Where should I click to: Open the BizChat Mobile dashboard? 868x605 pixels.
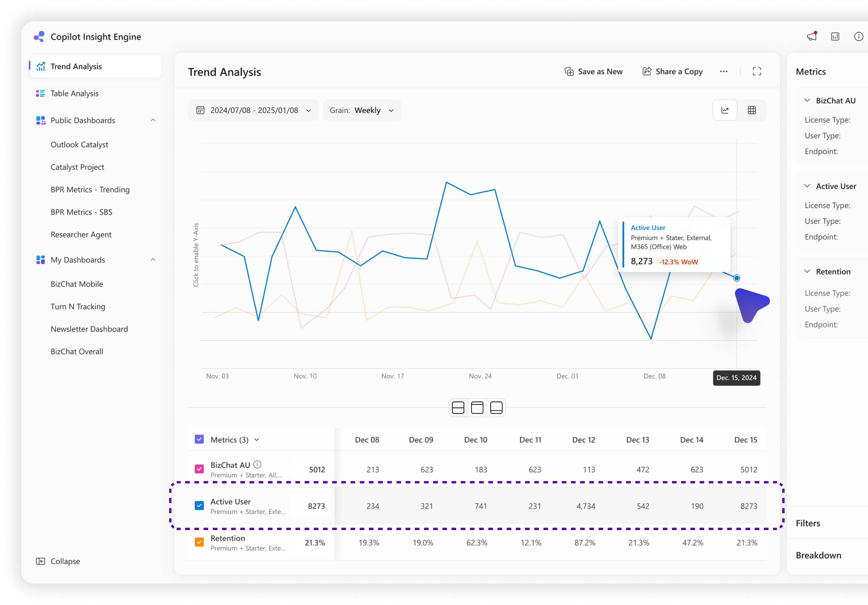(x=77, y=284)
